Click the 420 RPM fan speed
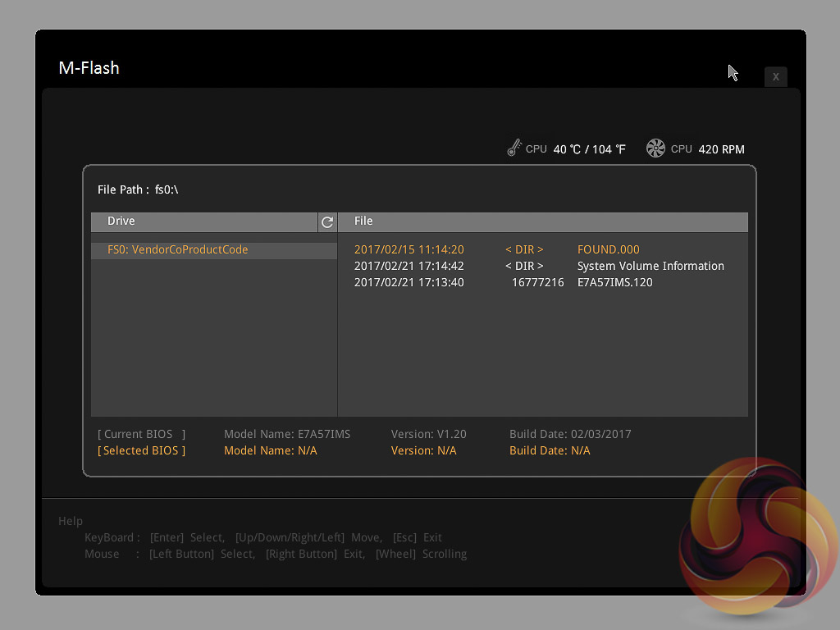This screenshot has height=630, width=840. coord(721,149)
